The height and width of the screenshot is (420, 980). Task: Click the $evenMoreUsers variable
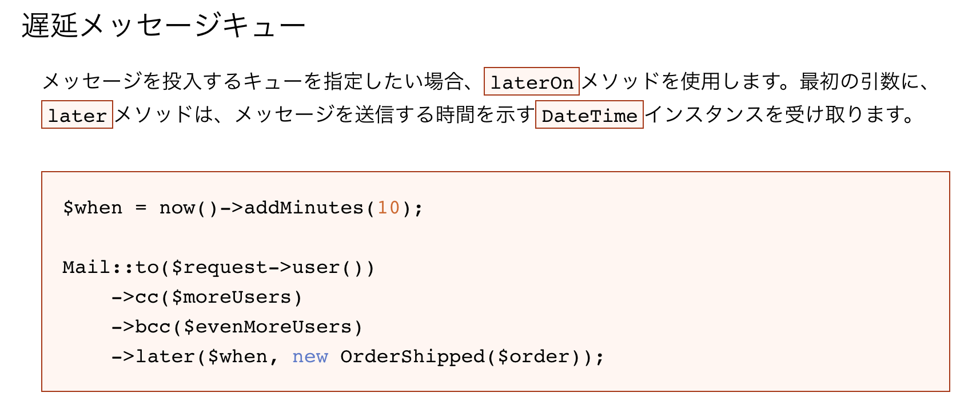[x=267, y=327]
